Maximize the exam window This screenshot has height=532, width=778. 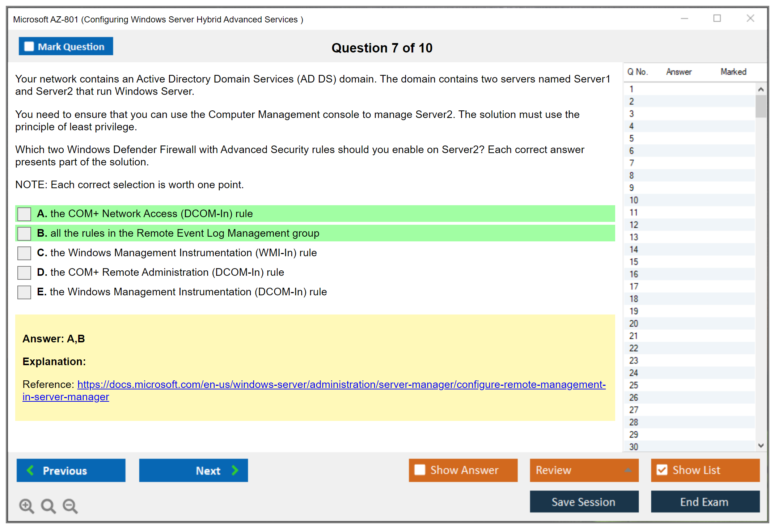tap(717, 18)
